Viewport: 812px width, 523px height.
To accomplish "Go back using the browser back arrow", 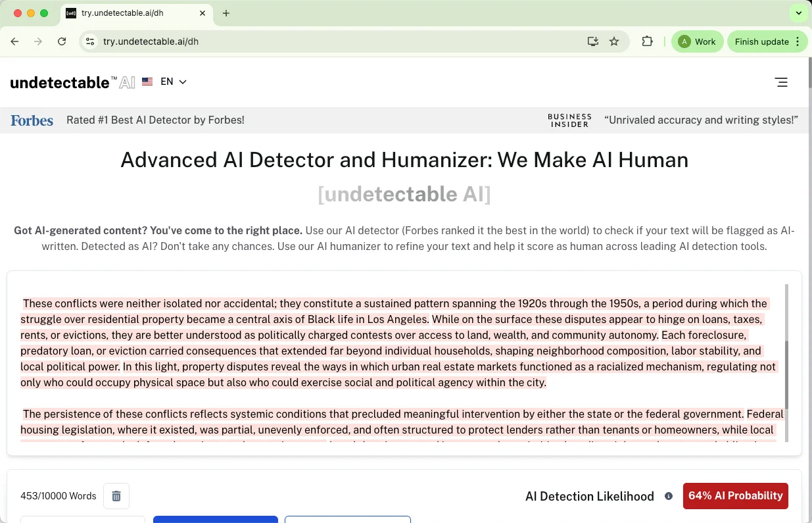I will [x=14, y=41].
